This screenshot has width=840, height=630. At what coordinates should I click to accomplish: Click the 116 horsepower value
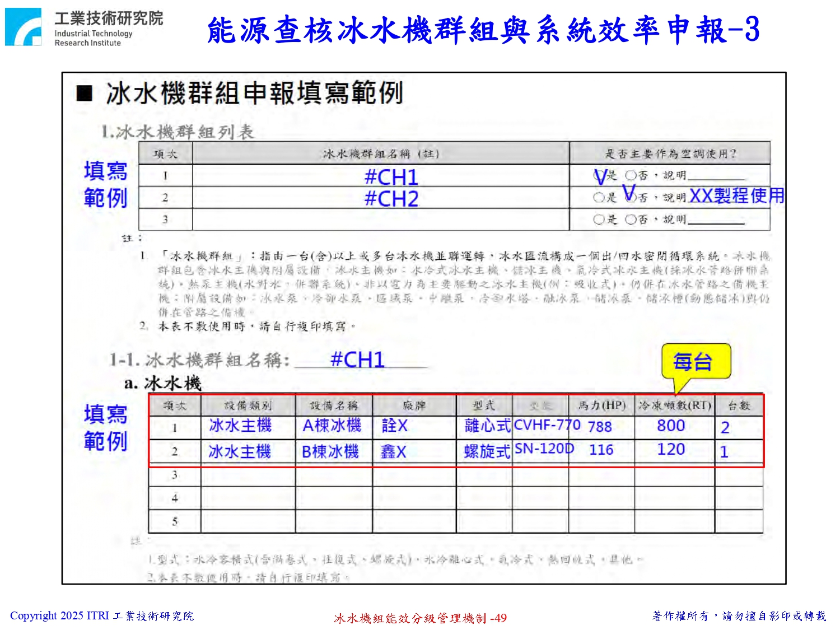(x=601, y=450)
